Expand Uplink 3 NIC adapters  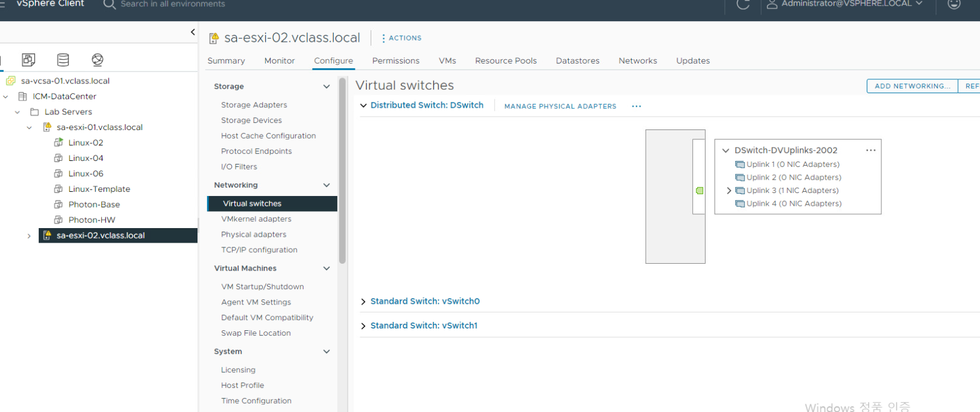point(729,191)
